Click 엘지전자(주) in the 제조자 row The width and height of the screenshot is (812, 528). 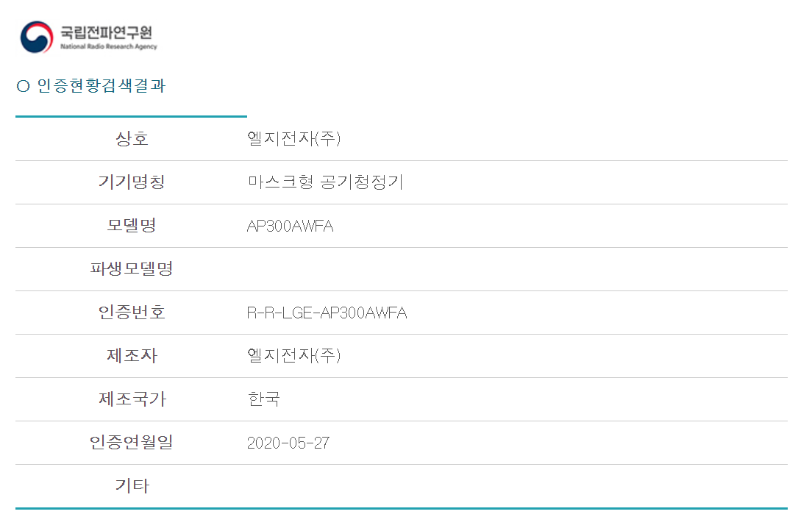pyautogui.click(x=293, y=356)
